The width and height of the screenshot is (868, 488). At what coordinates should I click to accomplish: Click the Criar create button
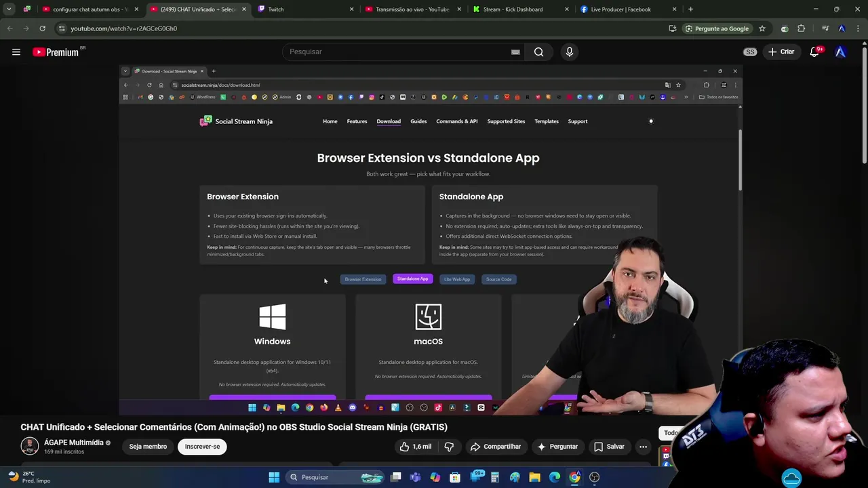781,52
